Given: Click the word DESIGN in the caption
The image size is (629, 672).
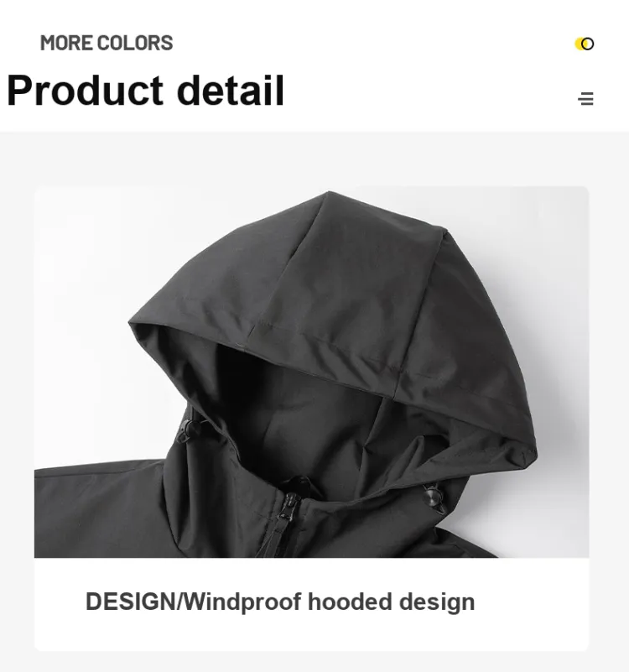Looking at the screenshot, I should (x=131, y=601).
